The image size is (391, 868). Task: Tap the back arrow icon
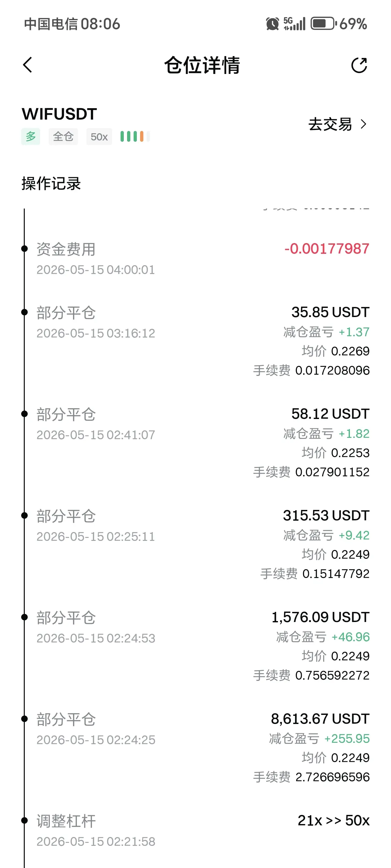click(28, 65)
